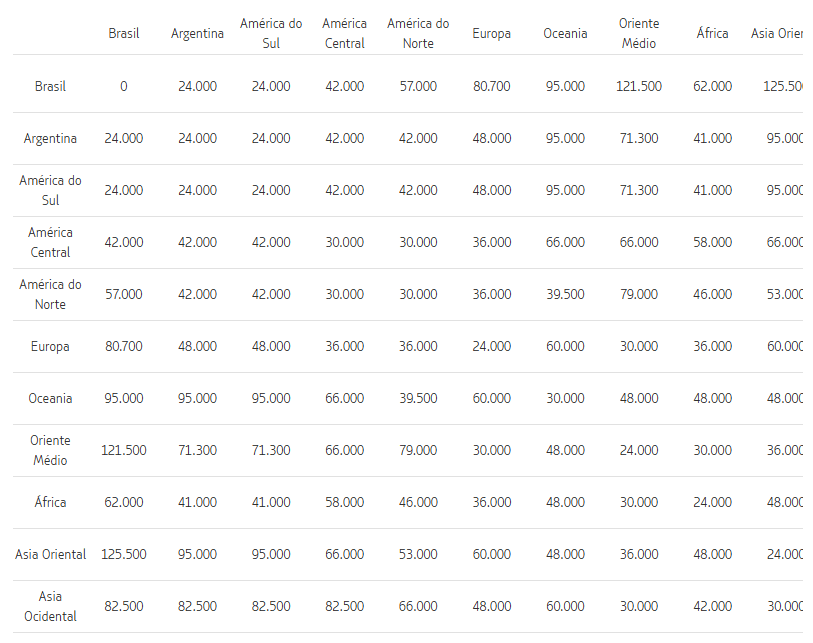Click the Asia Oriental row label
813x643 pixels.
click(x=50, y=554)
